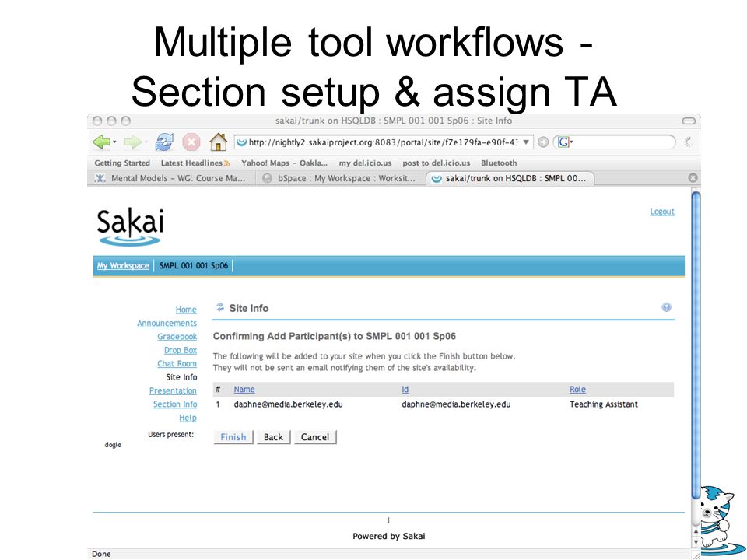The width and height of the screenshot is (747, 560).
Task: Click the Logout link
Action: (x=662, y=212)
